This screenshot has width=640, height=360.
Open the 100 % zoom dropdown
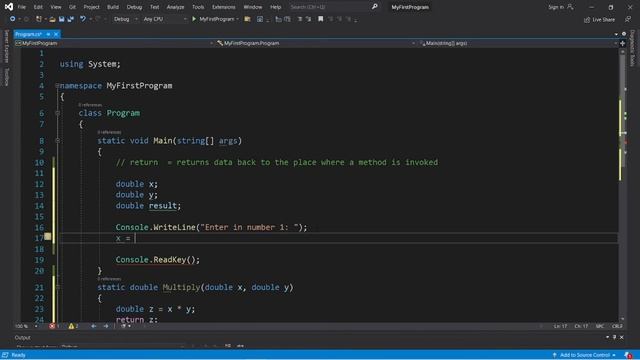tap(27, 327)
